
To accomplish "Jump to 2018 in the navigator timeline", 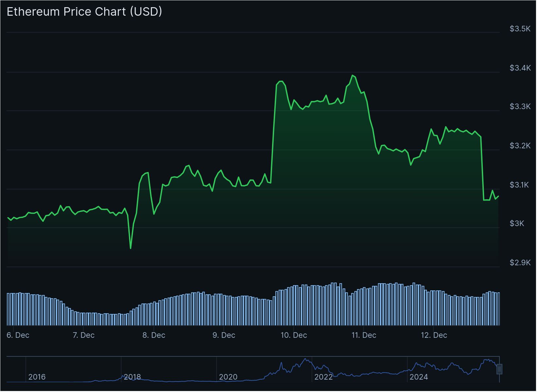I will pos(132,377).
